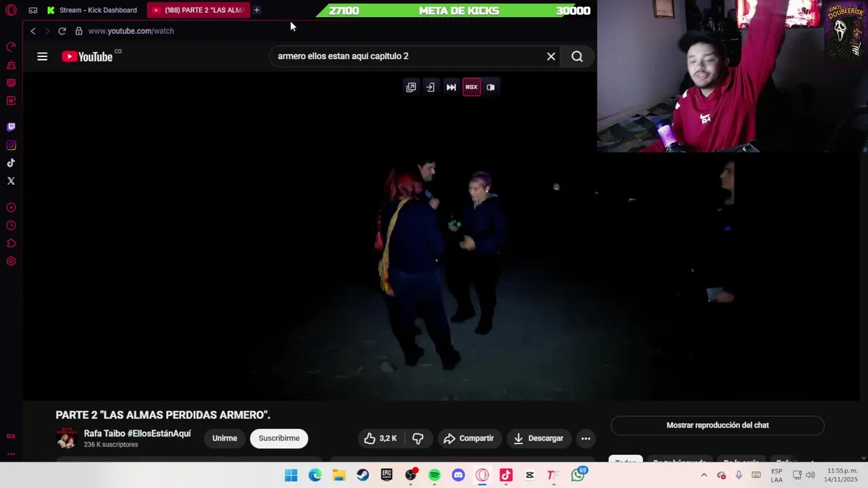Pop out the video with video toolbar icon

coord(411,87)
